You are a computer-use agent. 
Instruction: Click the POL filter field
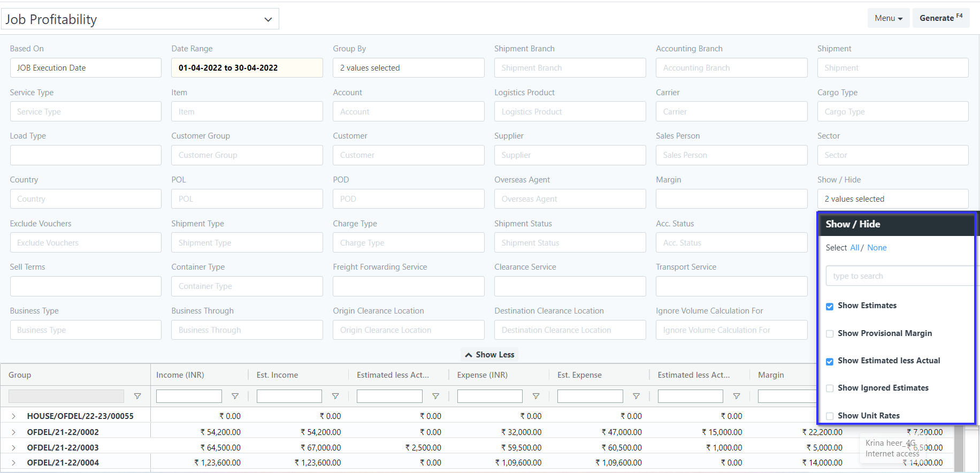pyautogui.click(x=247, y=199)
